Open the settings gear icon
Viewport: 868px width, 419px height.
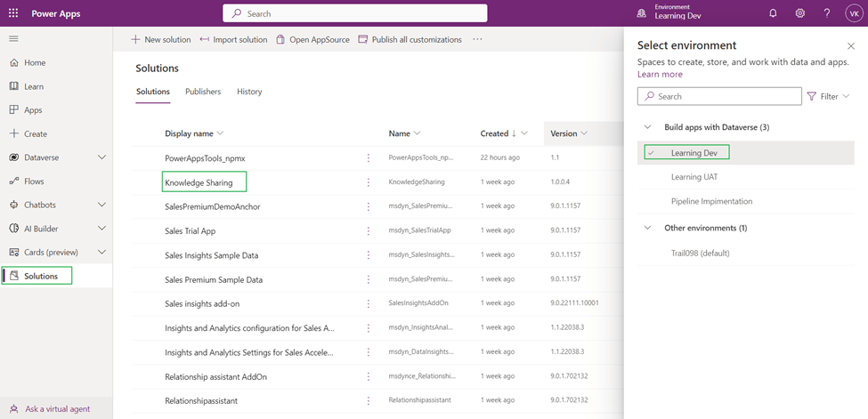[x=799, y=13]
